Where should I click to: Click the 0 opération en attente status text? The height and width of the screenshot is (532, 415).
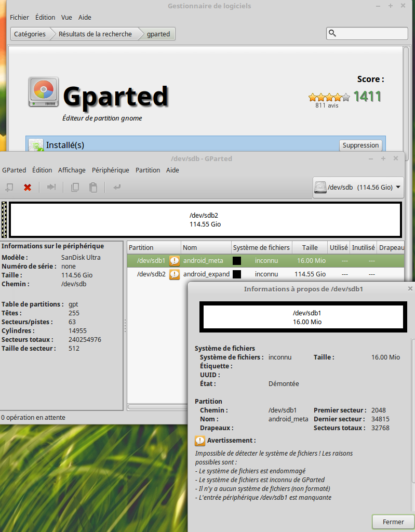33,417
